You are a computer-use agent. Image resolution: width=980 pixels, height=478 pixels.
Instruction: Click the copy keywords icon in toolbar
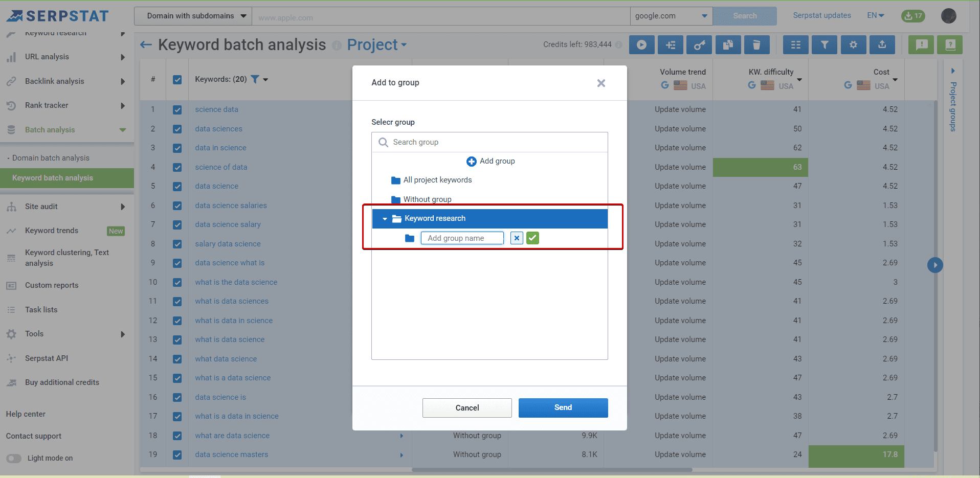point(728,45)
